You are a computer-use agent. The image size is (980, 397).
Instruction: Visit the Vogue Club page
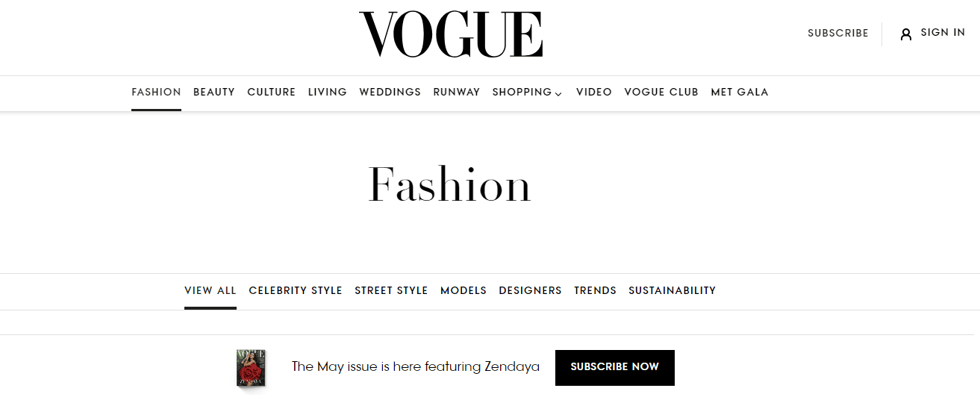coord(661,93)
